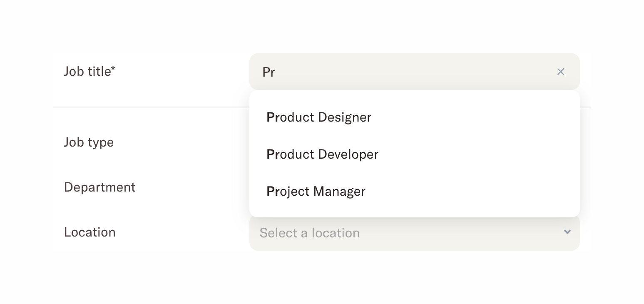
Task: Click the down chevron in Location field
Action: (x=567, y=232)
